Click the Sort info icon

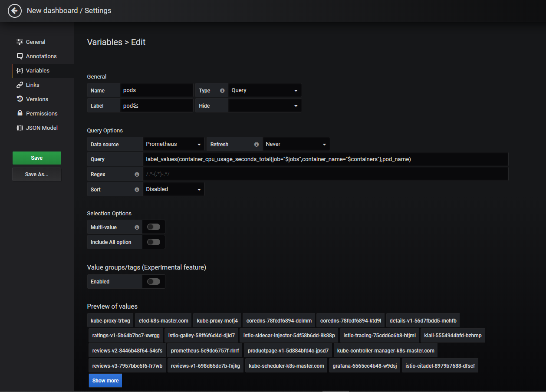coord(137,190)
